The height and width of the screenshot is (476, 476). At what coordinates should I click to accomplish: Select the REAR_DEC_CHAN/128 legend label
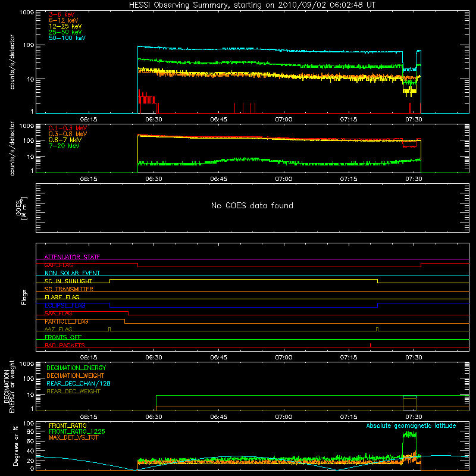pos(79,383)
